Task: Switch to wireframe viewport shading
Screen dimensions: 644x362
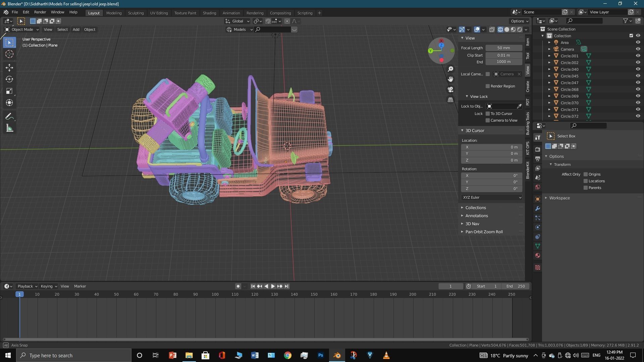Action: click(500, 29)
